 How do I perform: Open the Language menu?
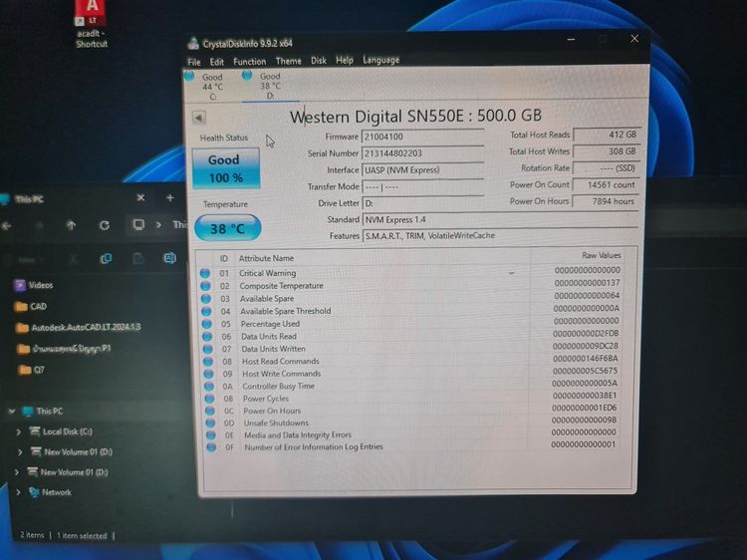pos(381,60)
